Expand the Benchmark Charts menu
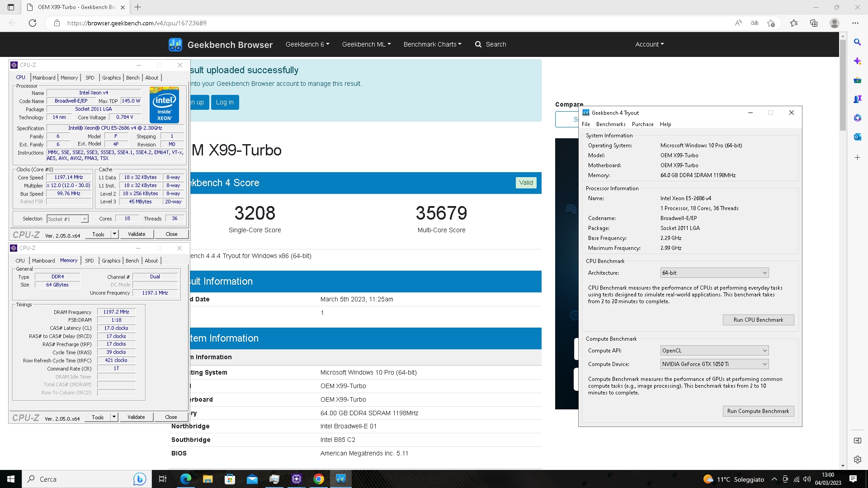 coord(433,44)
